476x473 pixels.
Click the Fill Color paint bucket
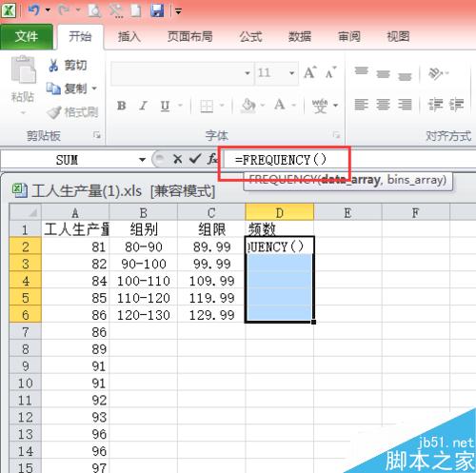click(x=248, y=105)
